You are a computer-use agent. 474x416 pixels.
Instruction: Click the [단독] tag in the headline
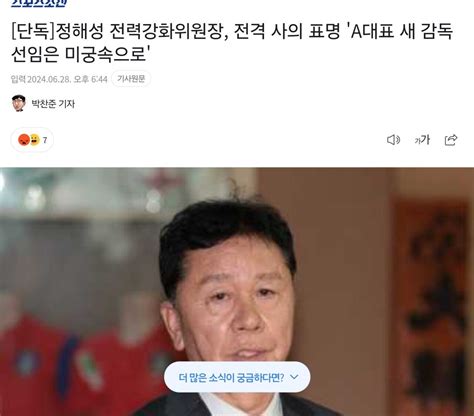pos(32,32)
